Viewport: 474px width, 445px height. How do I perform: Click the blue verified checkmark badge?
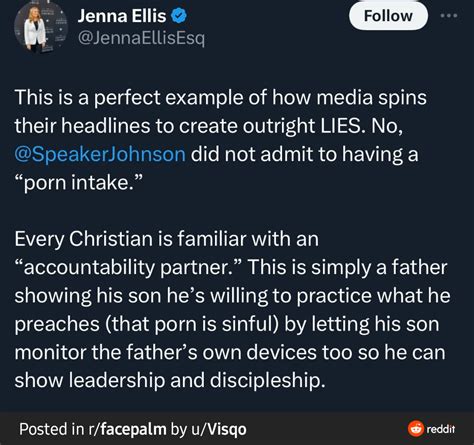[179, 16]
